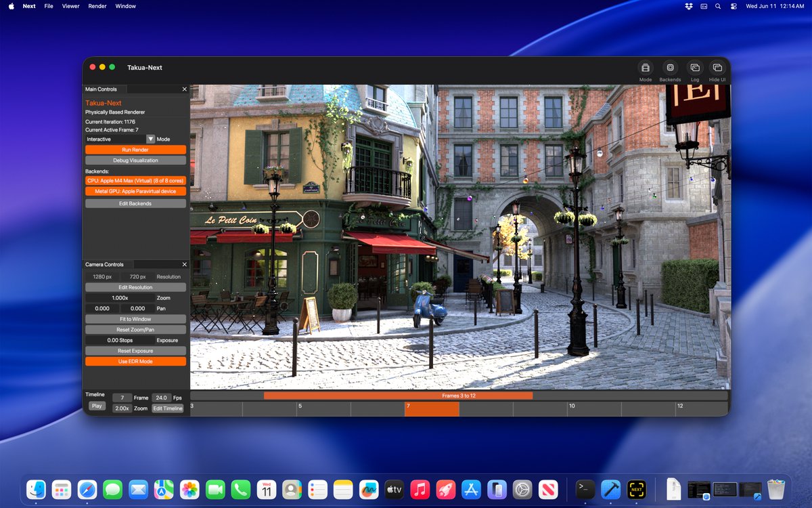
Task: Select the timeline 2.00x Zoom field
Action: [122, 408]
